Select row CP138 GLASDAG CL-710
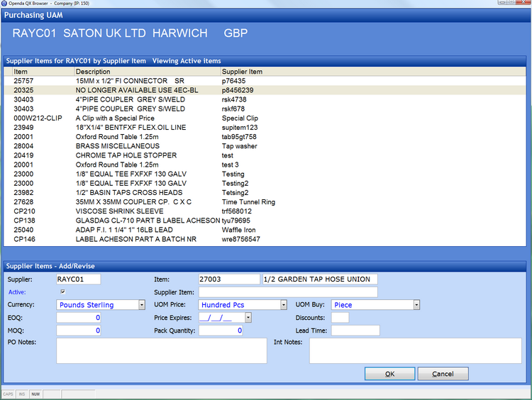 [x=265, y=221]
